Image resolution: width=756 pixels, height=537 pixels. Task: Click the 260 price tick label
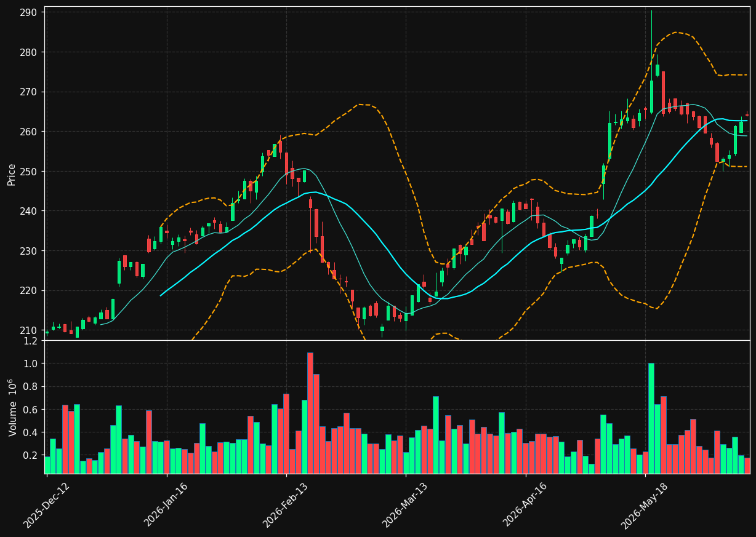tap(28, 132)
